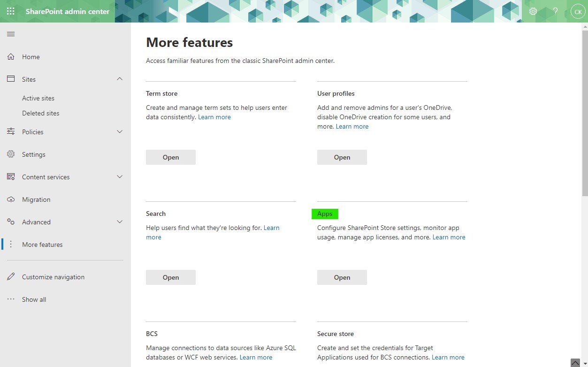Click Learn more under Secure store
588x367 pixels.
tap(448, 357)
